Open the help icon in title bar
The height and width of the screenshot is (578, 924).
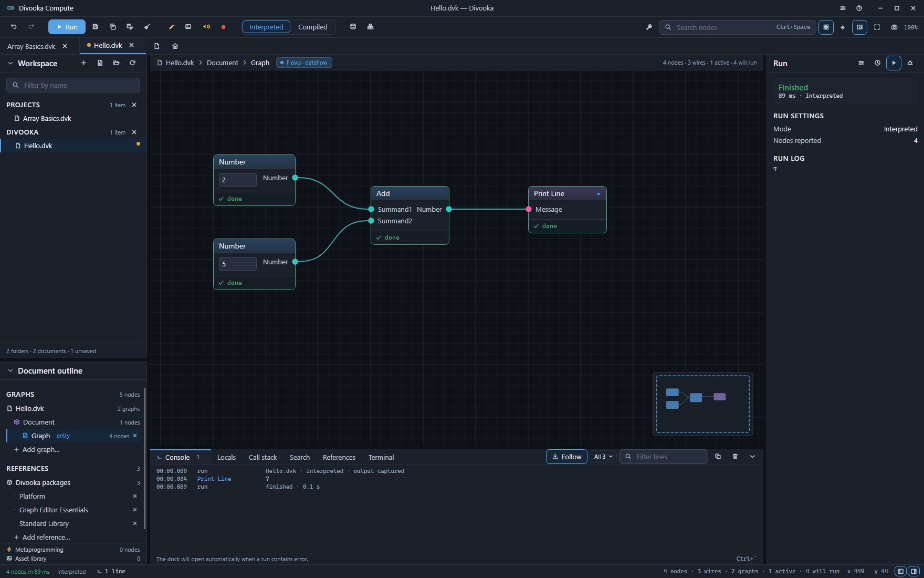tap(859, 8)
